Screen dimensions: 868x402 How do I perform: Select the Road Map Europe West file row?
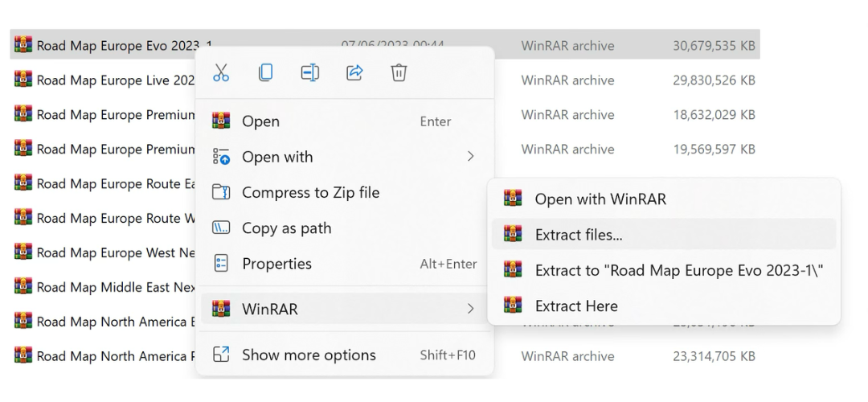(x=113, y=252)
